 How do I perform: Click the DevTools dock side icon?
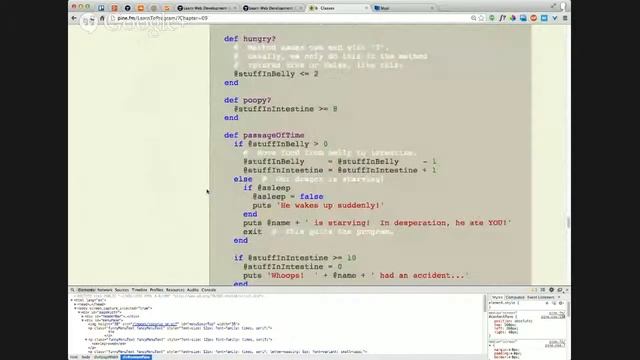[x=560, y=290]
